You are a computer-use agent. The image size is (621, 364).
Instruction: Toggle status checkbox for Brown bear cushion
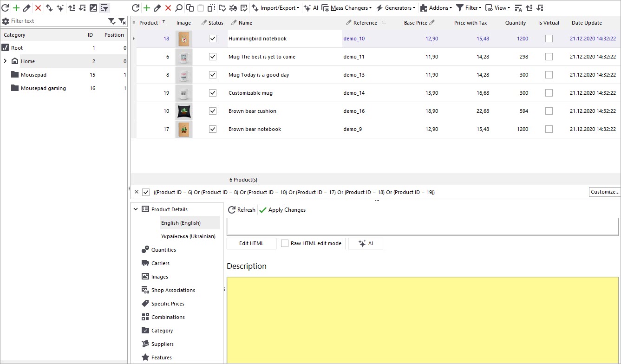(x=213, y=111)
